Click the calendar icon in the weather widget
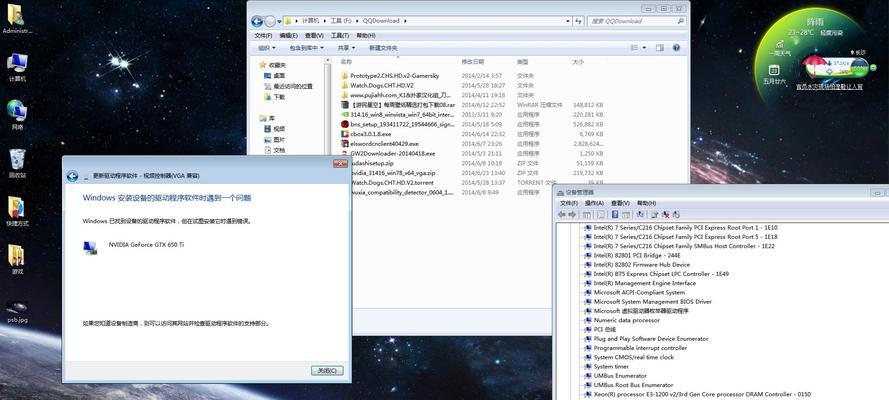Viewport: 889px width, 400px height. click(774, 70)
